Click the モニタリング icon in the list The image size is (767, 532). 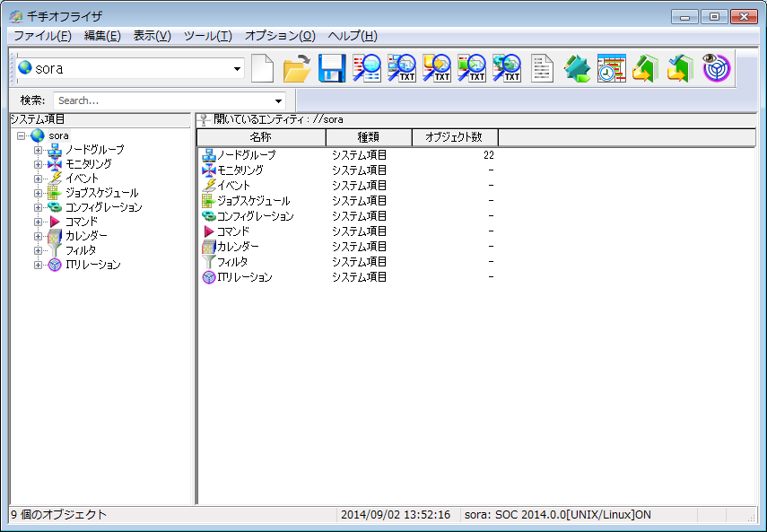coord(209,170)
